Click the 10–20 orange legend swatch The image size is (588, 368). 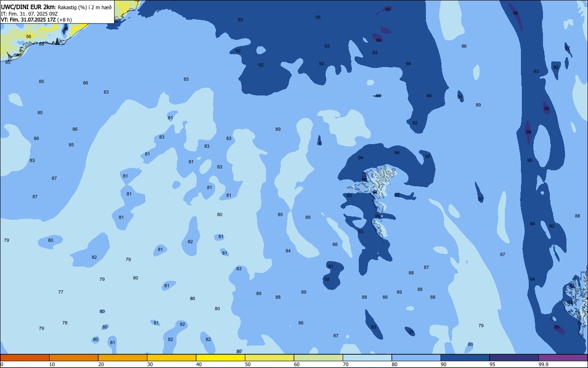73,357
